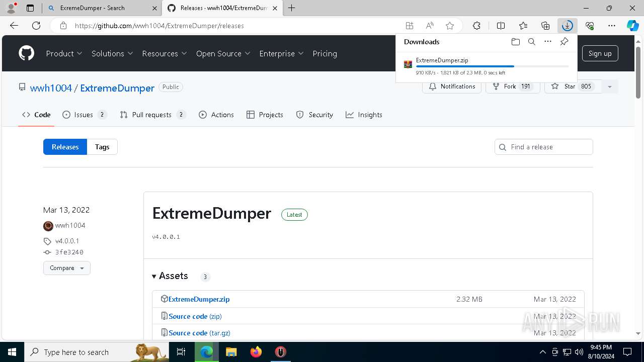
Task: Expand Solutions menu
Action: click(112, 53)
